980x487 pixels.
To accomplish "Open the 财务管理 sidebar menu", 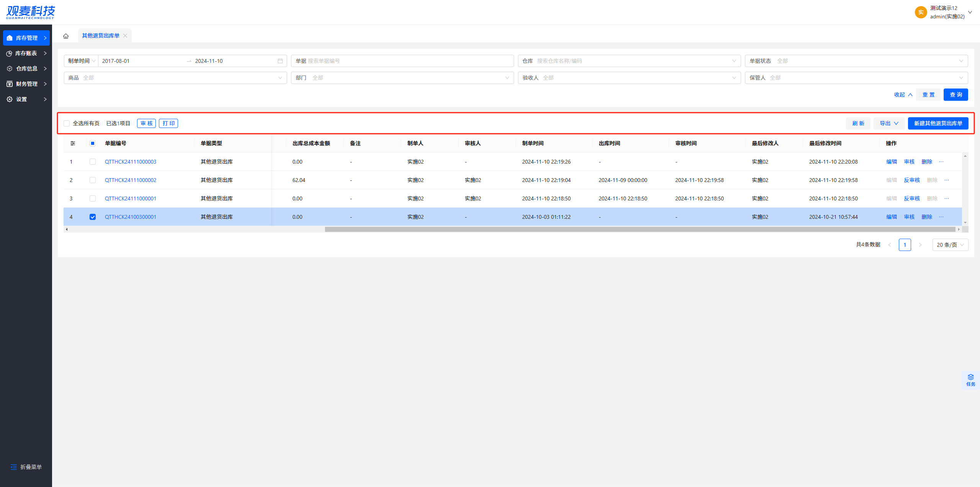I will (26, 84).
